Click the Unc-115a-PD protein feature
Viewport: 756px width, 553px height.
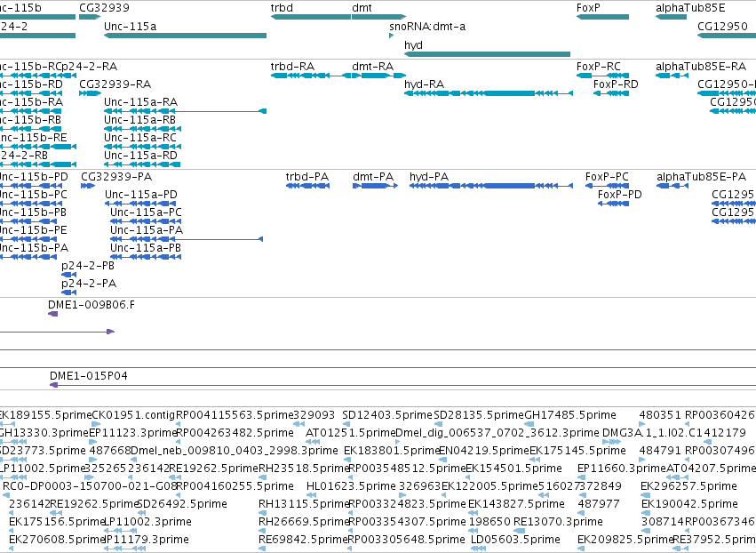140,204
